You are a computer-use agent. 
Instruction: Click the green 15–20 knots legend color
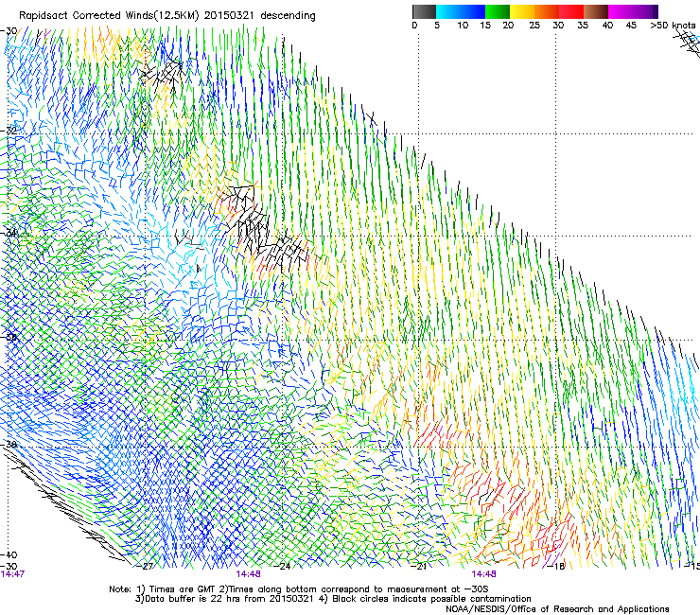click(497, 11)
